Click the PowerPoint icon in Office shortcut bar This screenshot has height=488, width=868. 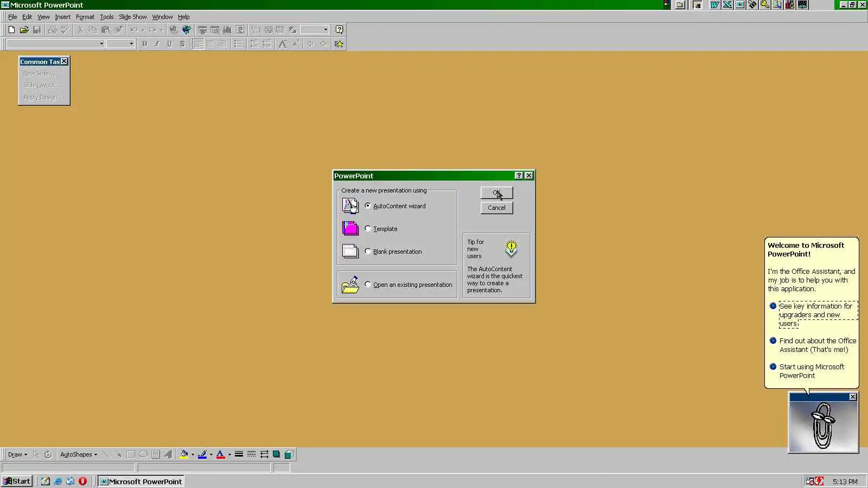[740, 5]
